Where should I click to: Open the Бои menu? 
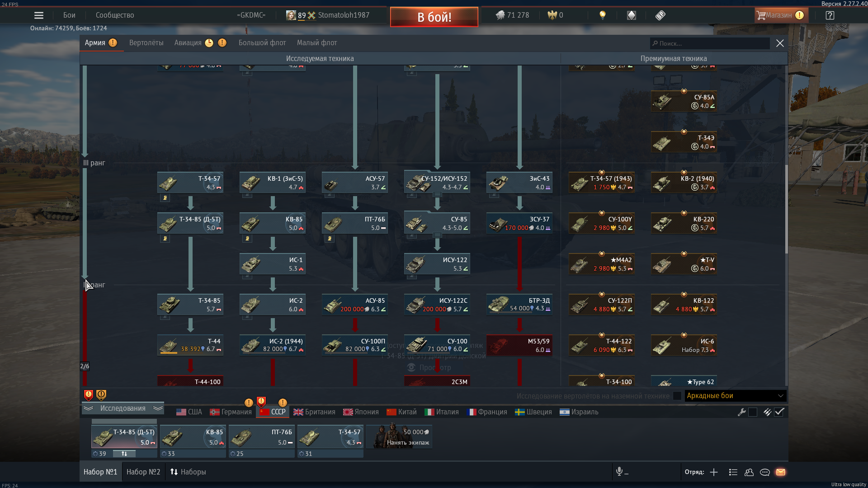pyautogui.click(x=69, y=15)
